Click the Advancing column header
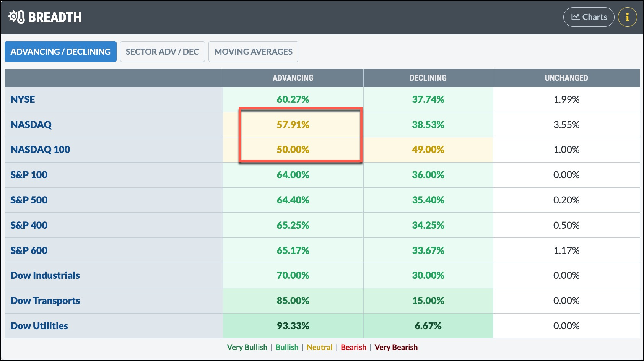This screenshot has height=361, width=644. coord(293,78)
